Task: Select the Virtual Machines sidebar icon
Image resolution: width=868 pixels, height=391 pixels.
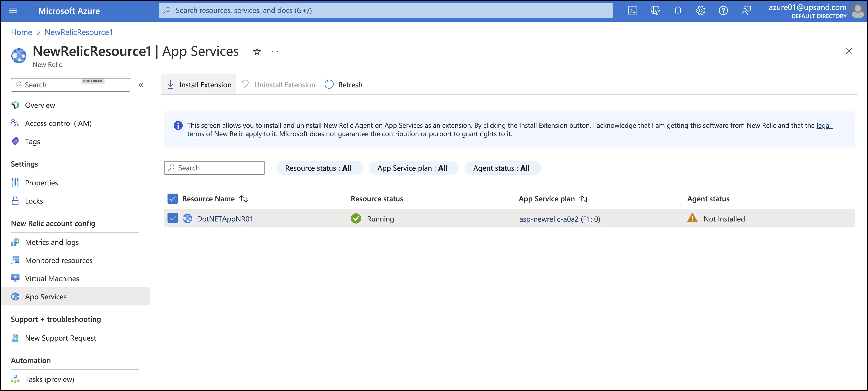Action: (x=15, y=278)
